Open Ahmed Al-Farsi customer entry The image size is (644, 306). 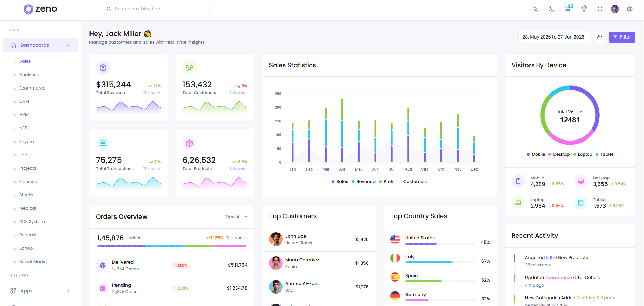pyautogui.click(x=319, y=287)
